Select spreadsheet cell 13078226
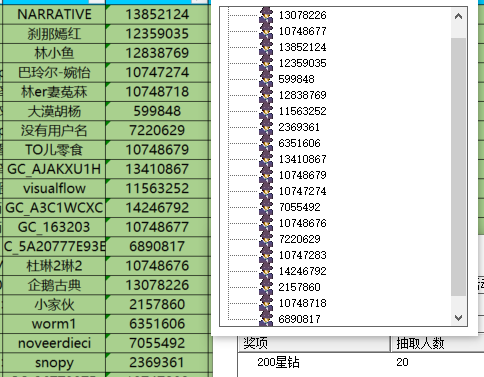484x377 pixels. [157, 285]
